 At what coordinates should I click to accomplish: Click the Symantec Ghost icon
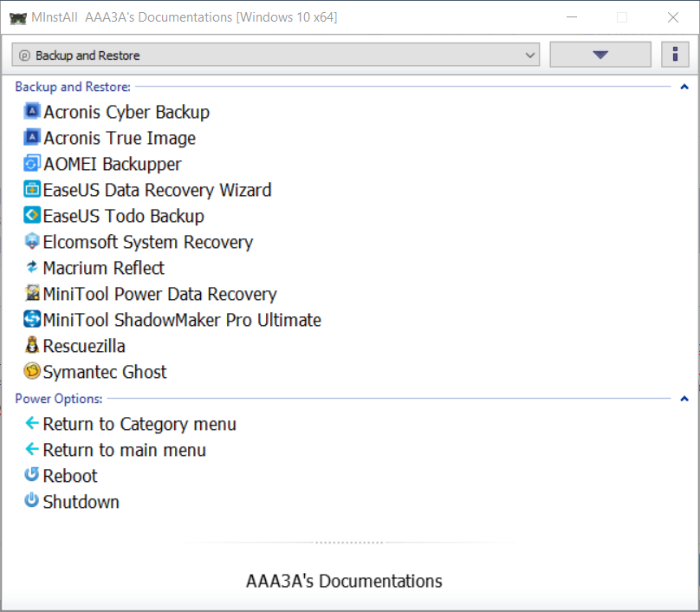(x=32, y=371)
